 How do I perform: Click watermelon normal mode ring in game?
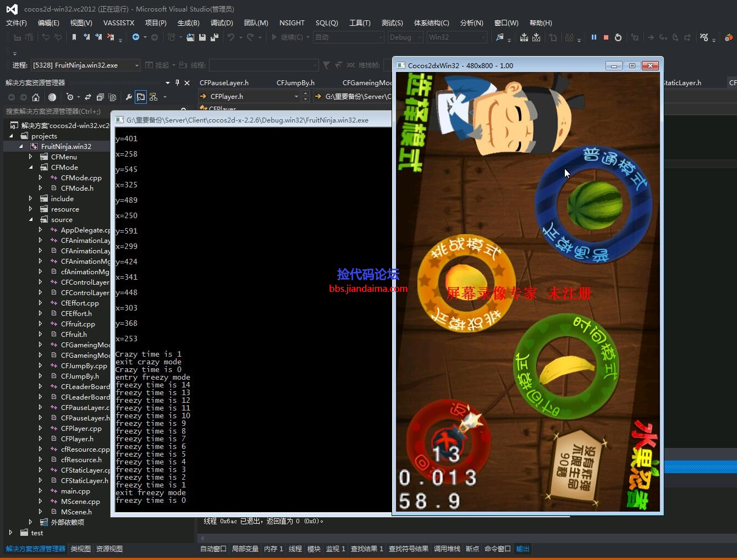594,204
